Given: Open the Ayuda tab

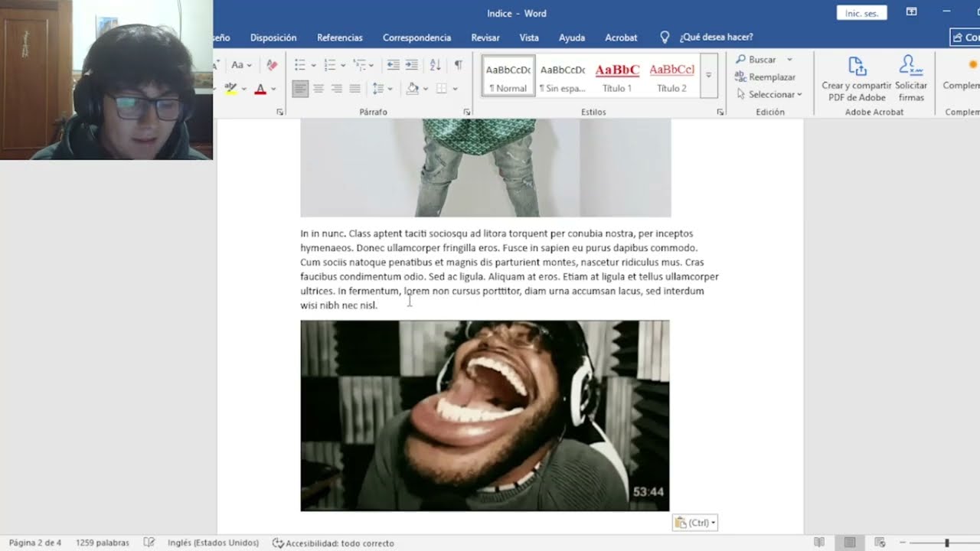Looking at the screenshot, I should (572, 37).
